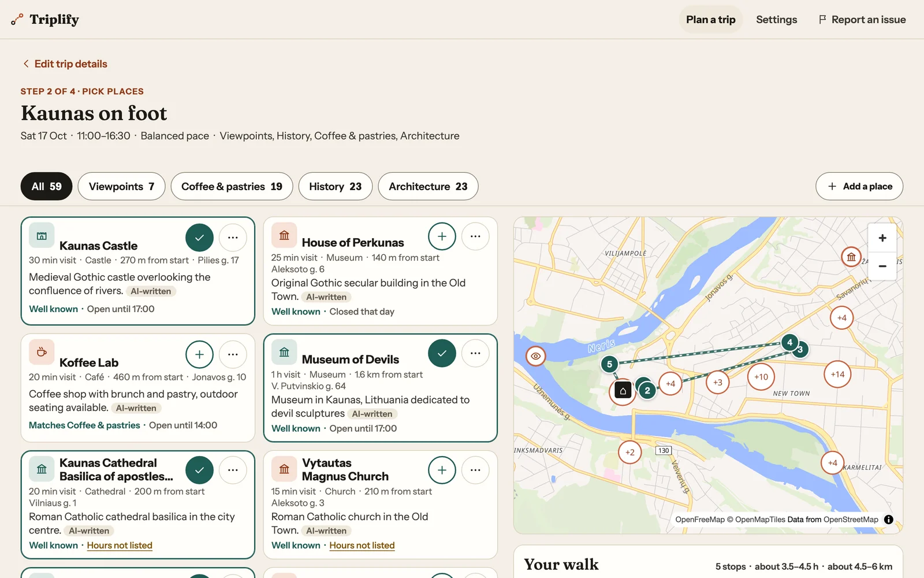Click House of Perkunas title
This screenshot has height=578, width=924.
coord(353,243)
